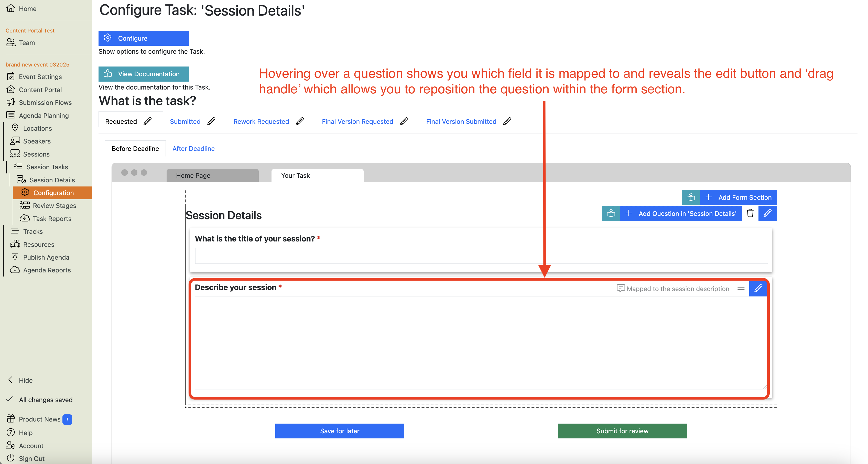Click the Team people icon
Viewport: 868px width, 464px height.
(x=11, y=42)
